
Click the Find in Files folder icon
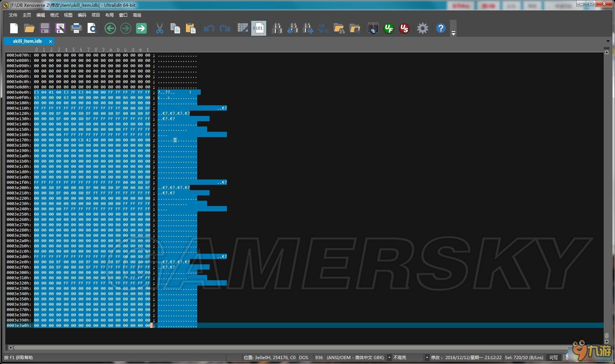point(339,28)
